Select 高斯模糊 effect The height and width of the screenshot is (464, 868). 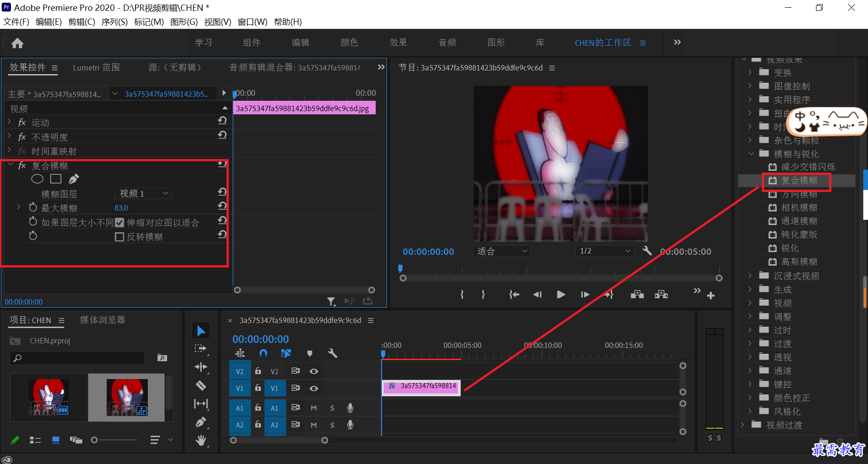(799, 262)
